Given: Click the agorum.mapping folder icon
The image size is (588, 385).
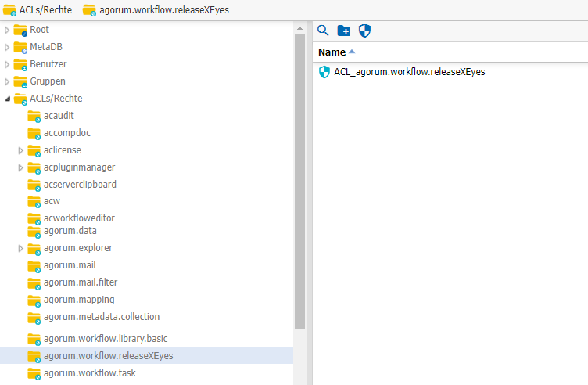Looking at the screenshot, I should (34, 300).
